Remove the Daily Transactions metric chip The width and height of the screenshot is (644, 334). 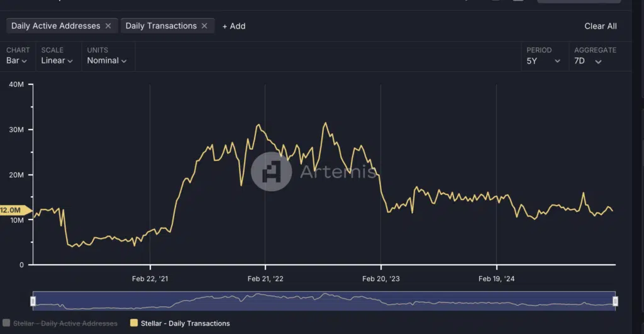[204, 26]
